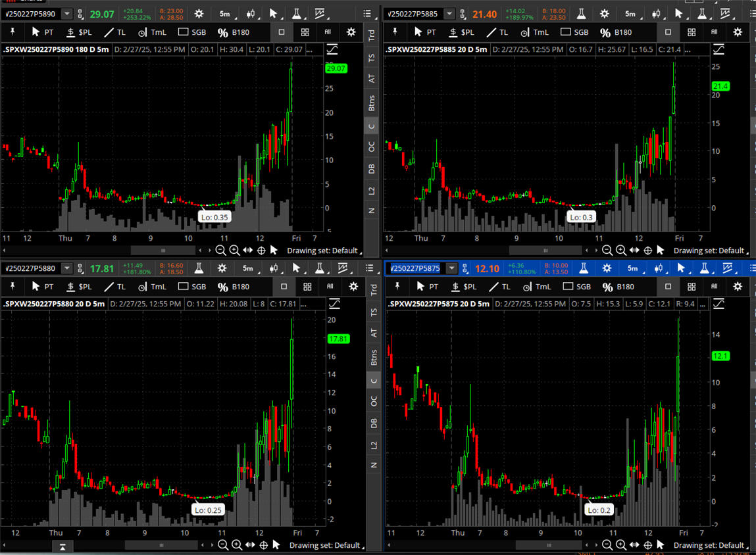Click the 29.07 last price in P5890 header

click(102, 14)
